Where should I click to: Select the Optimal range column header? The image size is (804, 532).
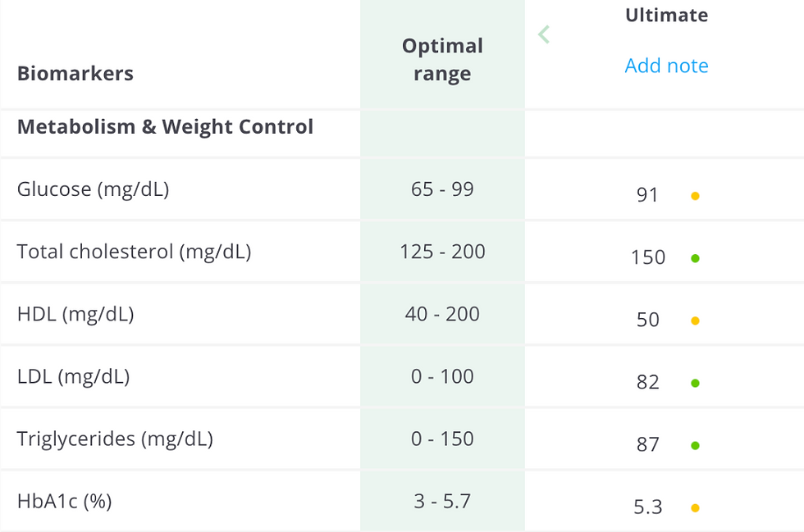point(442,60)
